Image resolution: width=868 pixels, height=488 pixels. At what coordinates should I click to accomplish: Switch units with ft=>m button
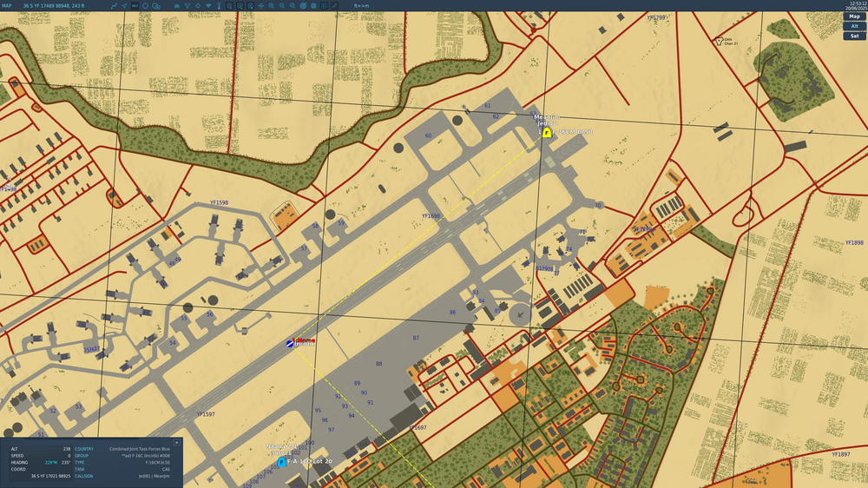[361, 5]
